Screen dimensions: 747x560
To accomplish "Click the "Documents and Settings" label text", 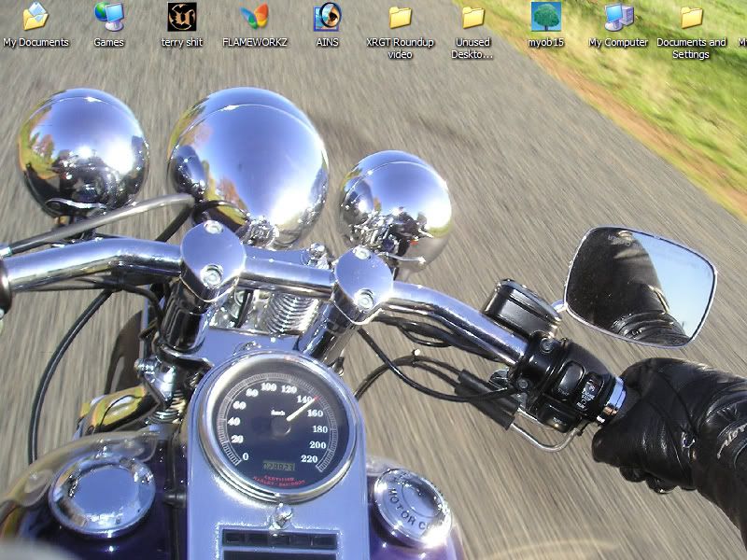I will pyautogui.click(x=691, y=49).
